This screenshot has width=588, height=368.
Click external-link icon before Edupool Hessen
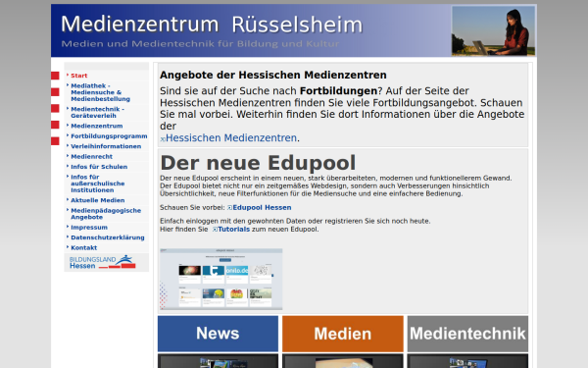coord(230,208)
